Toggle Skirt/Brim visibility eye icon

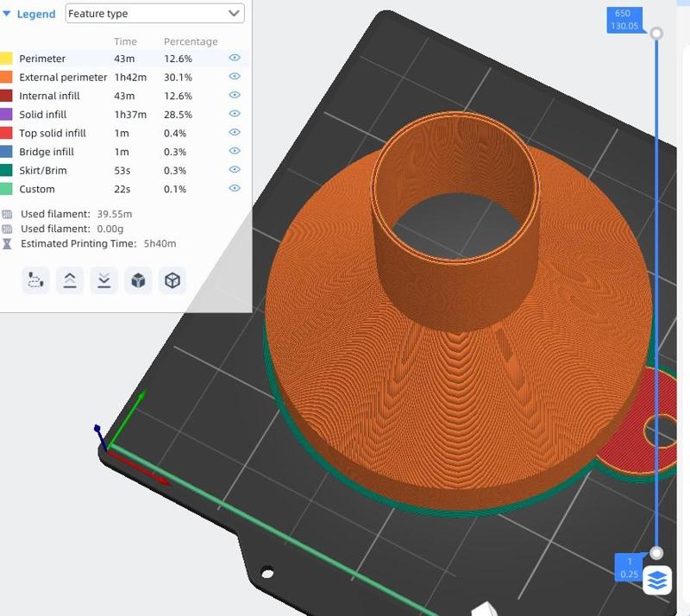pyautogui.click(x=234, y=170)
